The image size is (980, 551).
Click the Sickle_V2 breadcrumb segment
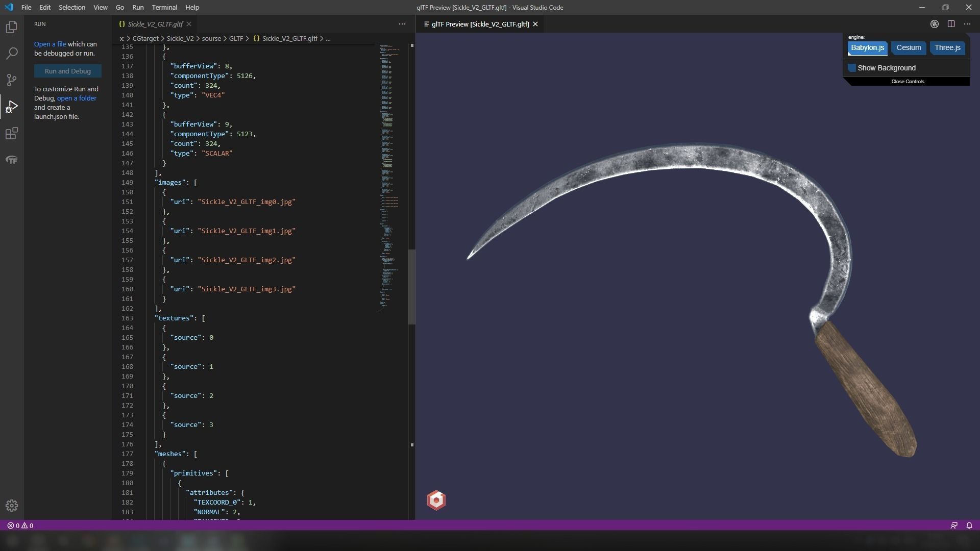180,38
